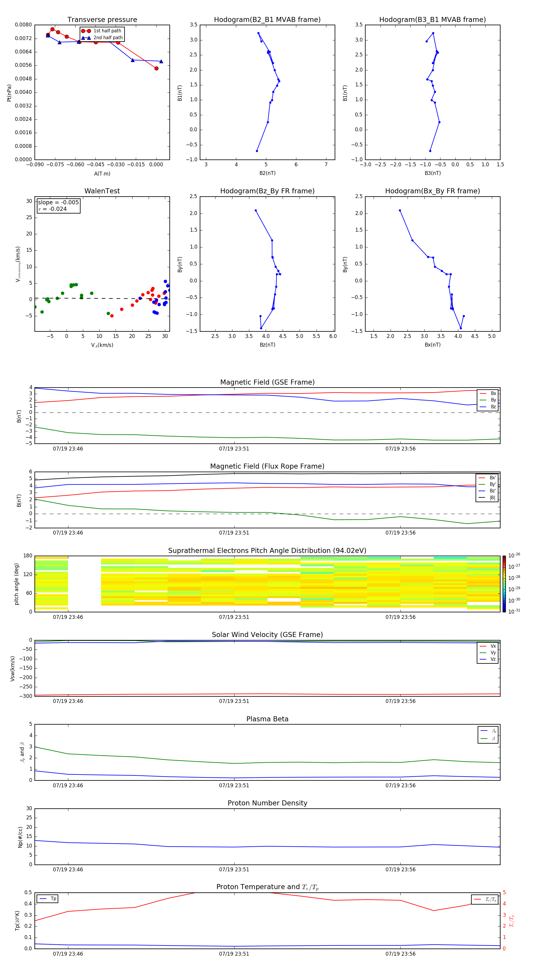Click the 'Suprathermal Electrons Pitch Angle Distribution' title
The height and width of the screenshot is (980, 535).
[267, 551]
